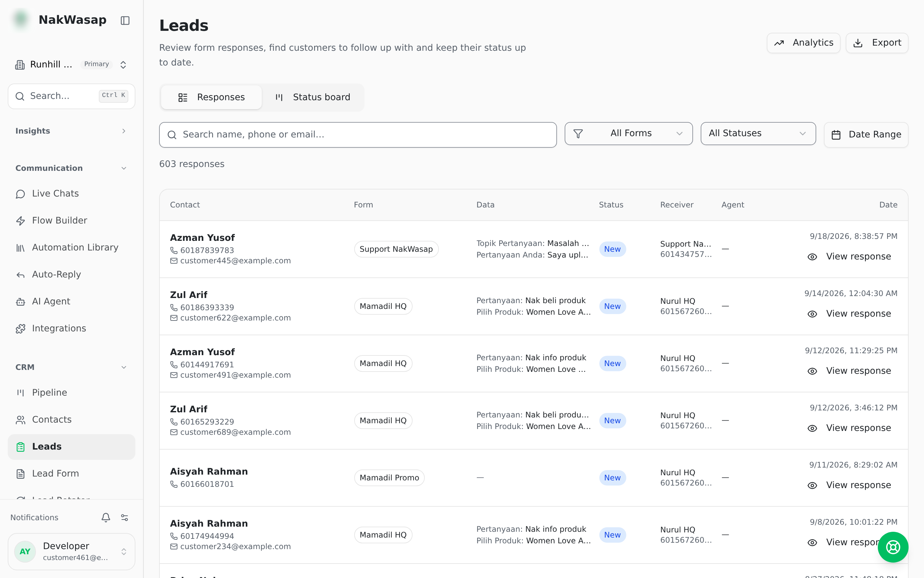Collapse the CRM section
Image resolution: width=924 pixels, height=578 pixels.
pos(72,367)
